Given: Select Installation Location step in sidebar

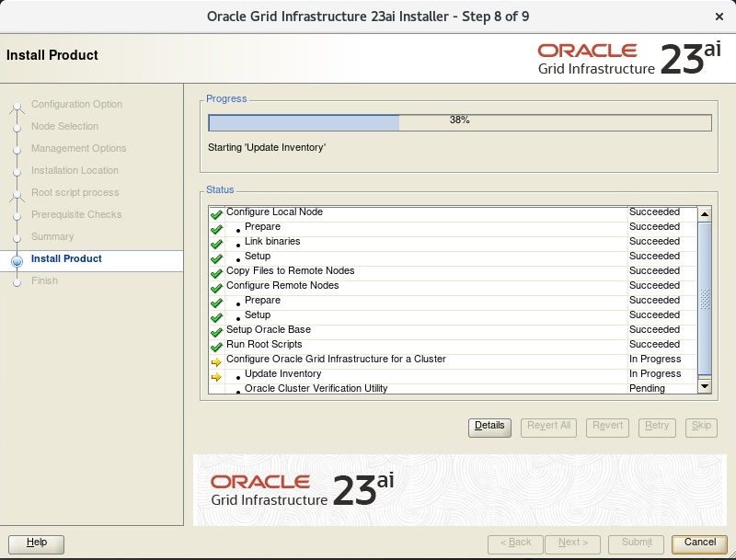Looking at the screenshot, I should coord(75,170).
